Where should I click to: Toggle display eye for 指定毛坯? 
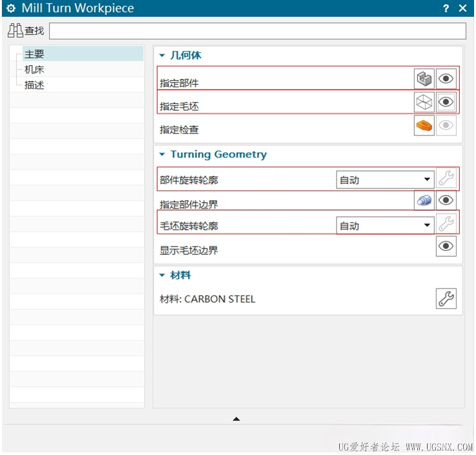click(446, 102)
